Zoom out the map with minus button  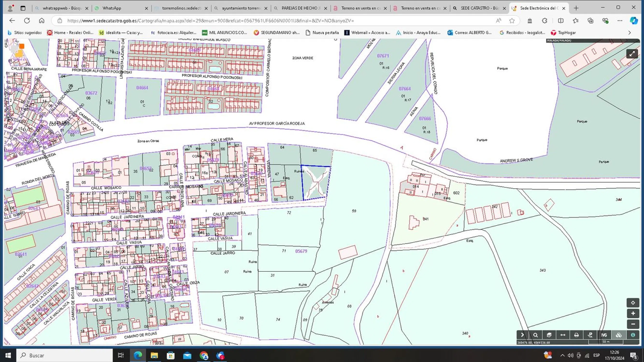point(633,324)
